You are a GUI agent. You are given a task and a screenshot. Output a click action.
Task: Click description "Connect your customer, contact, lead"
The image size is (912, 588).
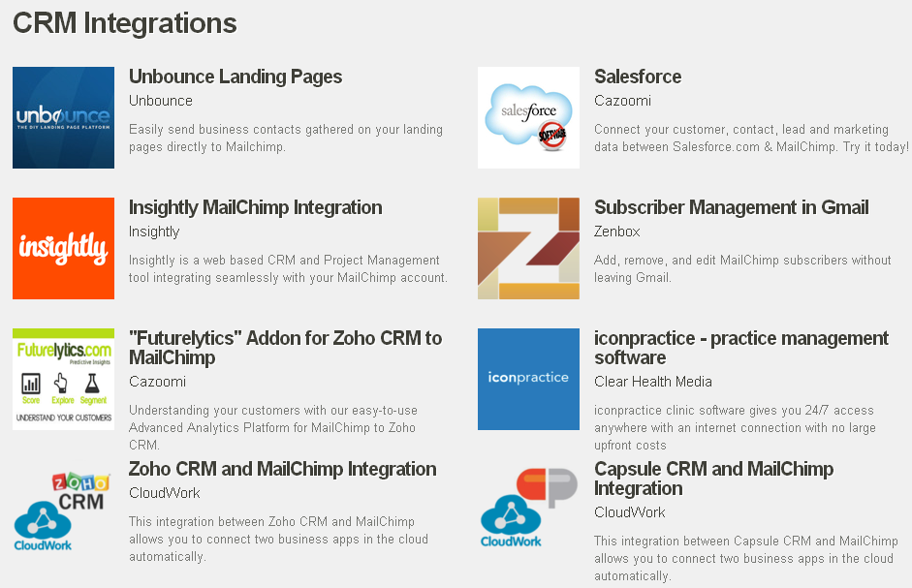coord(751,138)
